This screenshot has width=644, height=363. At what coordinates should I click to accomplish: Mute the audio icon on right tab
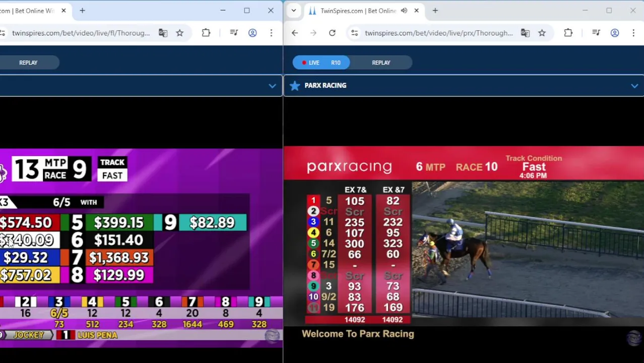pos(404,11)
